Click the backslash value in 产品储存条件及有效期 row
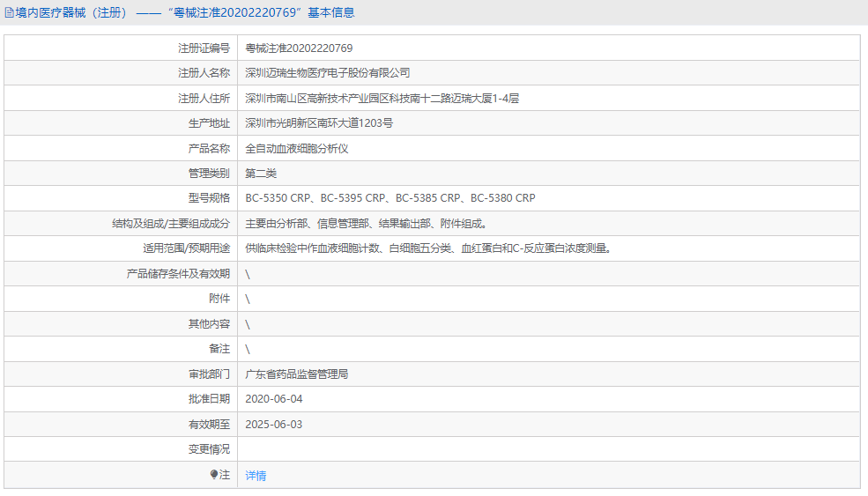 coord(248,274)
